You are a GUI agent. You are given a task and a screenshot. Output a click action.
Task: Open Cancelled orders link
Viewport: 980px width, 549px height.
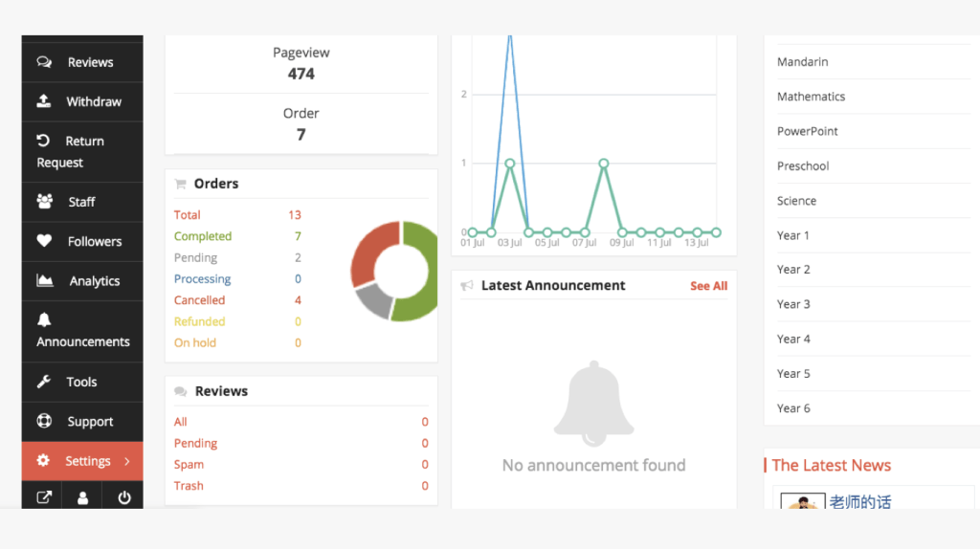(199, 300)
